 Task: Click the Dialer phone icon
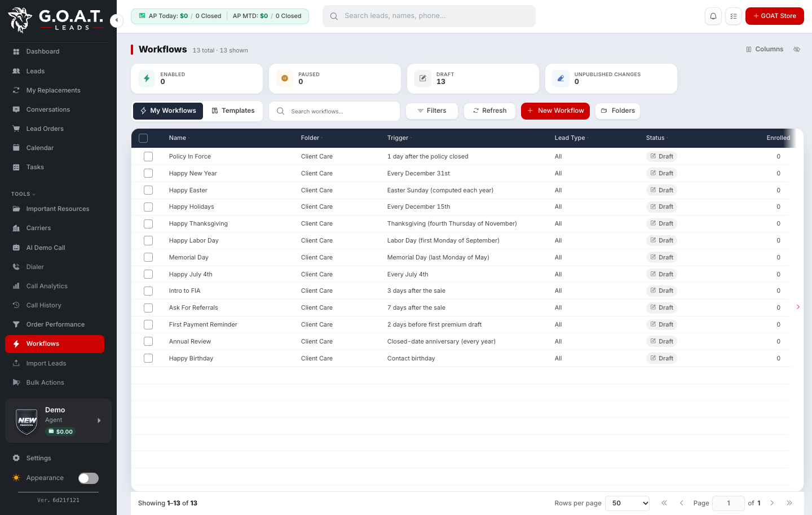point(16,267)
